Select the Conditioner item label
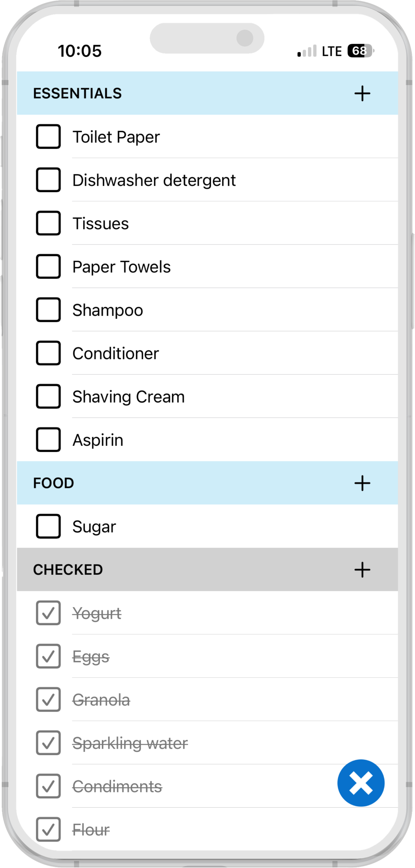415x868 pixels. coord(116,353)
